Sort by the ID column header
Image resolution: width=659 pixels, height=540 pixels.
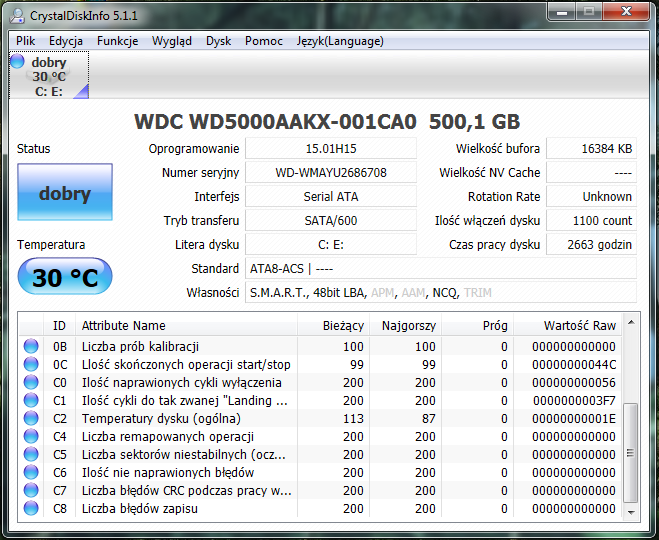pyautogui.click(x=59, y=326)
